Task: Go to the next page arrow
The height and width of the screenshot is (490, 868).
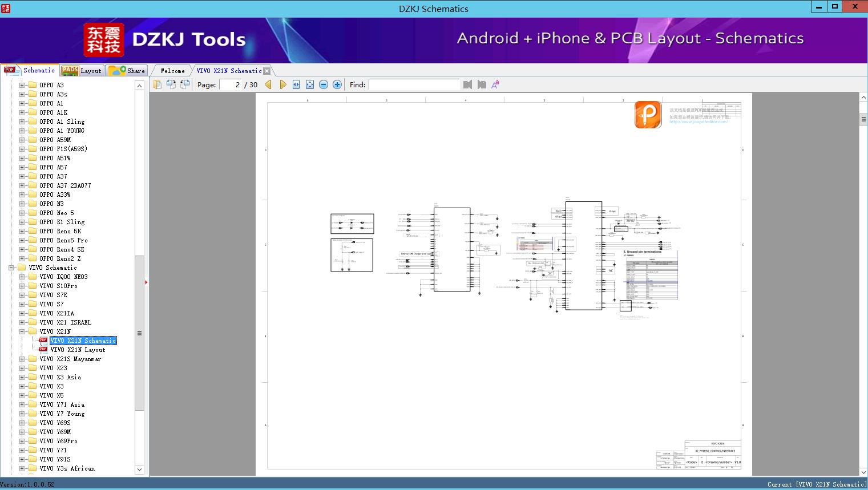Action: click(x=282, y=84)
